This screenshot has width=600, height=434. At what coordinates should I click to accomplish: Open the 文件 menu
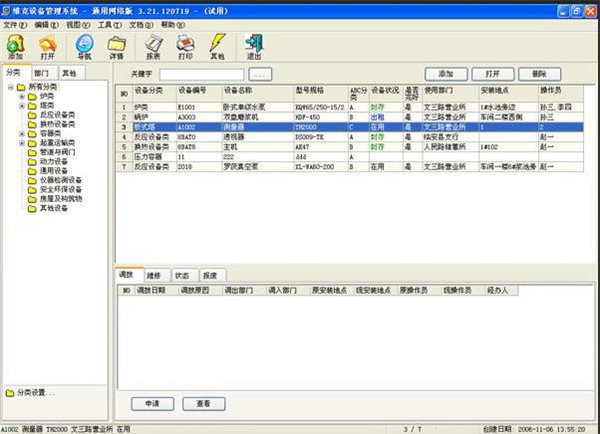(x=15, y=25)
